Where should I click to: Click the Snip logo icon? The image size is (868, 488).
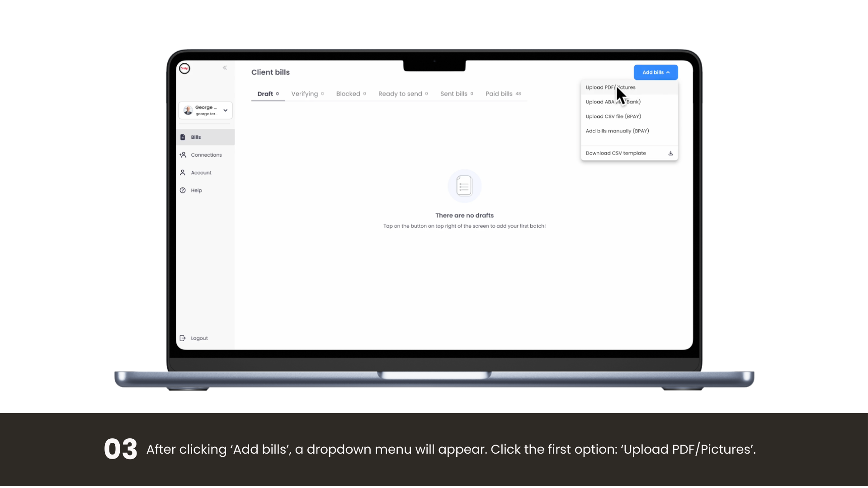(x=184, y=68)
